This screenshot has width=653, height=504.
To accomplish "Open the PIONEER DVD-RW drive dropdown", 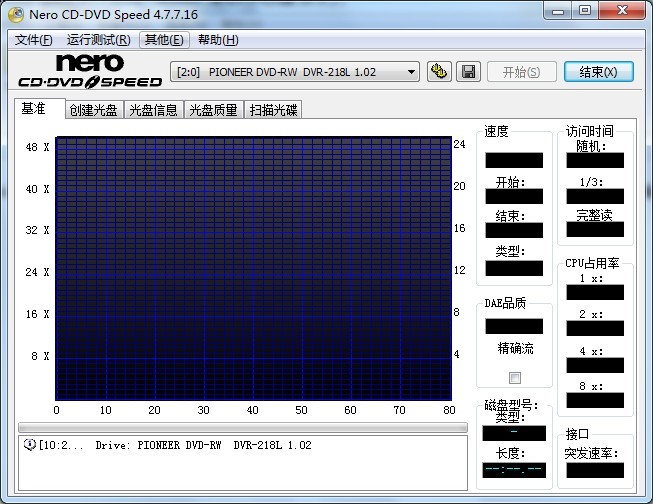I will 412,72.
